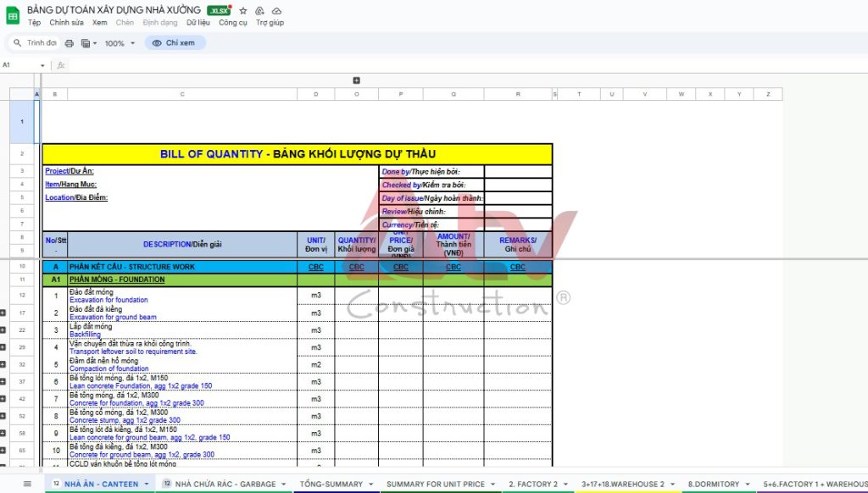Viewport: 868px width, 493px height.
Task: Star this spreadsheet document
Action: pos(243,10)
